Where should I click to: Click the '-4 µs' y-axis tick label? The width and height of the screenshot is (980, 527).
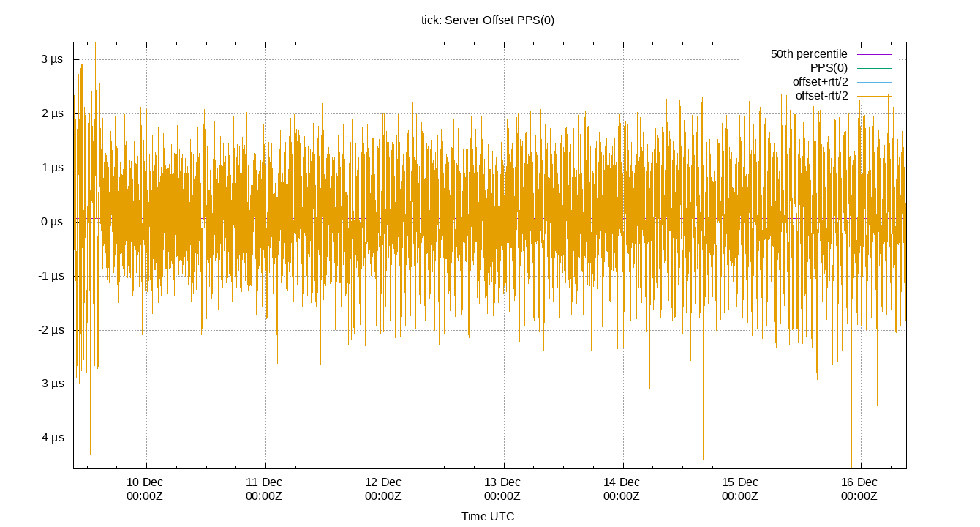(x=51, y=436)
